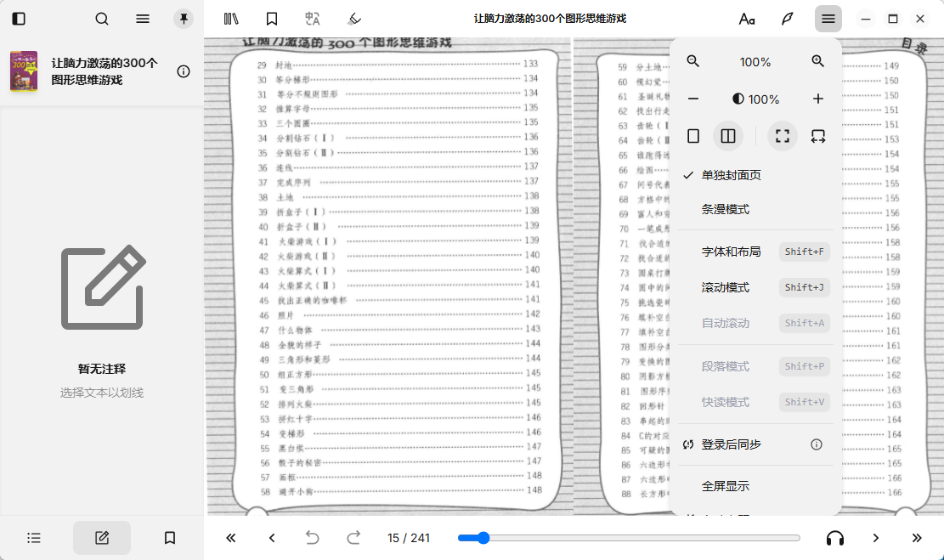Open the sidebar hamburger menu
944x560 pixels.
[143, 19]
